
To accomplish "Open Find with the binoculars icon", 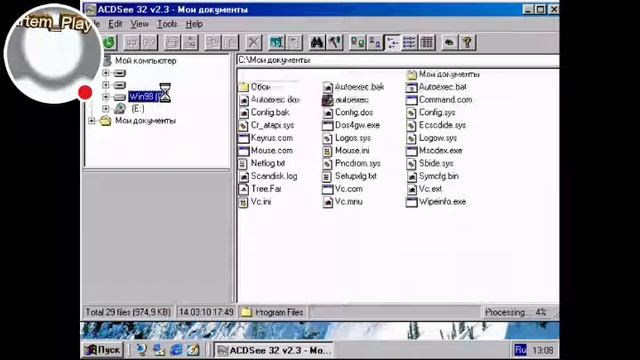I will (317, 42).
